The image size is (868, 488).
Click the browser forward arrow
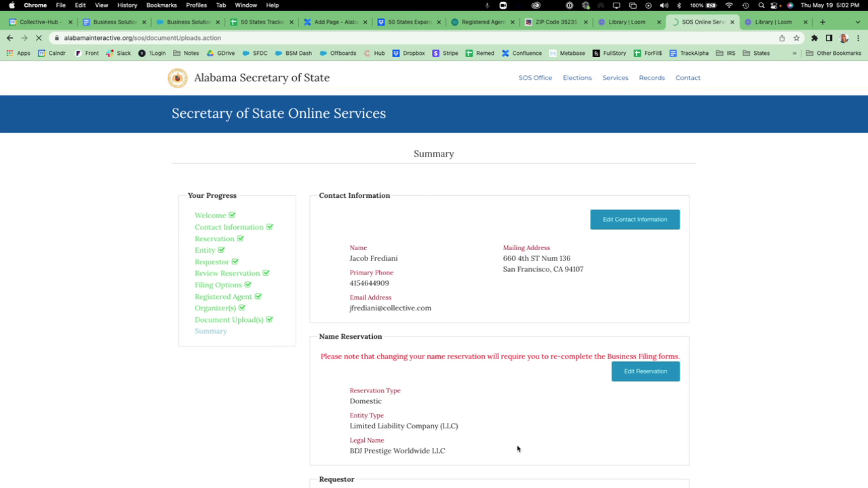[24, 38]
